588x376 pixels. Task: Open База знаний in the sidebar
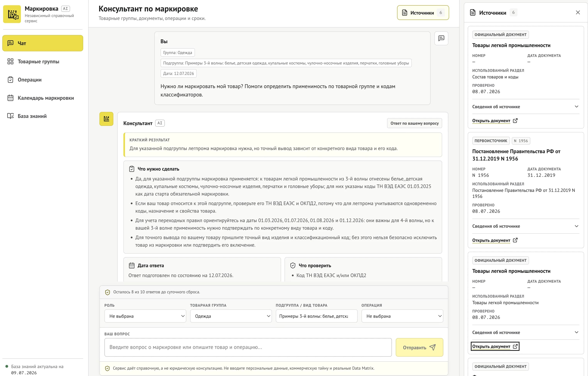(43, 116)
